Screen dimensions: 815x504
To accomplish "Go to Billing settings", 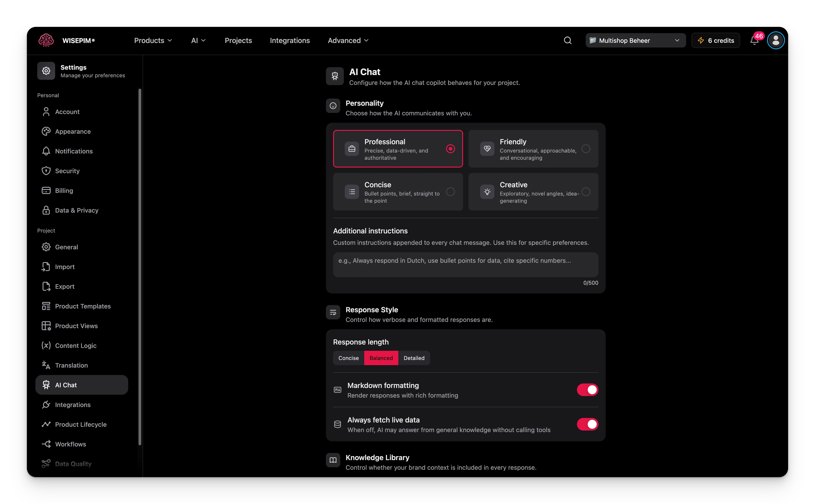I will pyautogui.click(x=82, y=190).
